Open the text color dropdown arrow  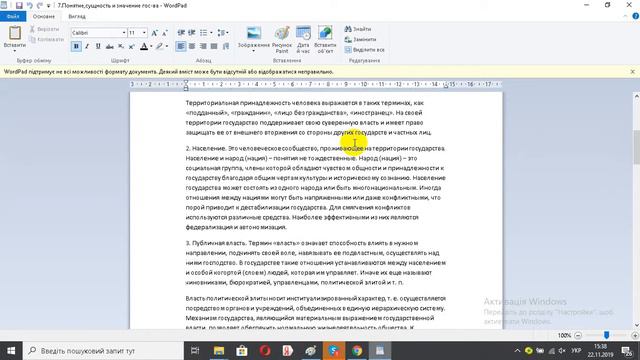tap(151, 47)
